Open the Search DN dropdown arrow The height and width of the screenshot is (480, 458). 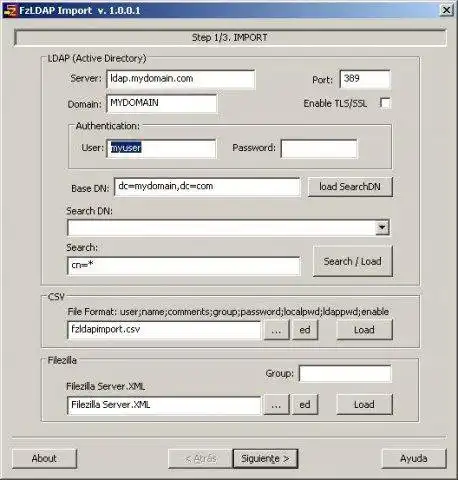tap(382, 228)
